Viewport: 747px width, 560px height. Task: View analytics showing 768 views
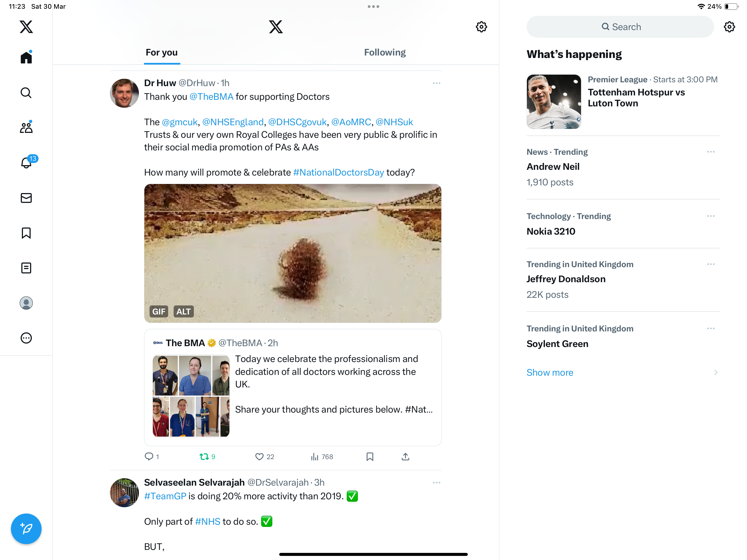322,457
